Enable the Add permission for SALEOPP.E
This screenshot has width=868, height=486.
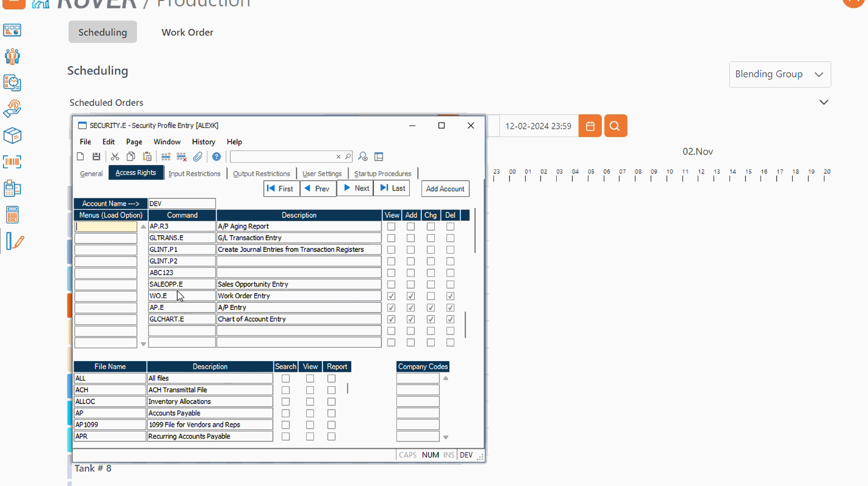point(411,284)
